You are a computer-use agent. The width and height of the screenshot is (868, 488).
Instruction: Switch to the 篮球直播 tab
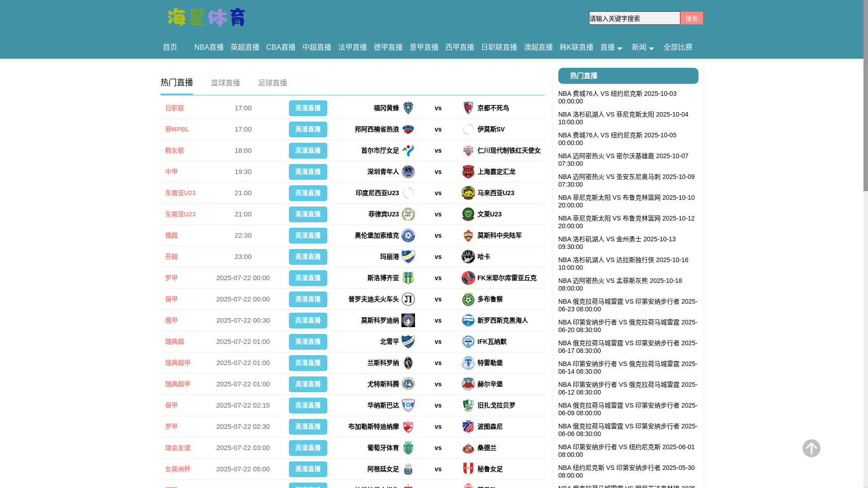[x=226, y=83]
